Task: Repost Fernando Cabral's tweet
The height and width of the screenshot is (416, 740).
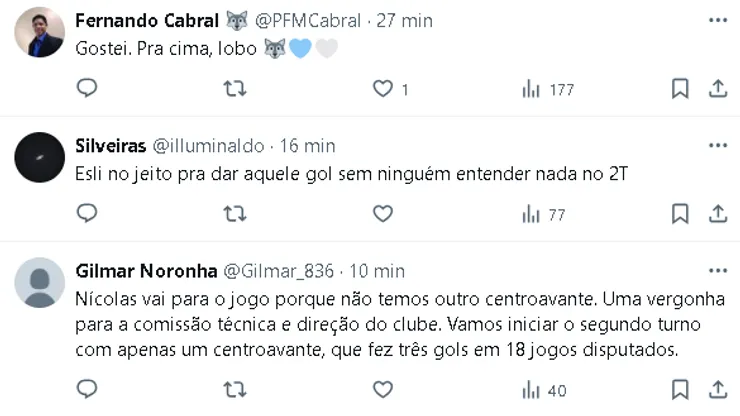Action: click(234, 89)
